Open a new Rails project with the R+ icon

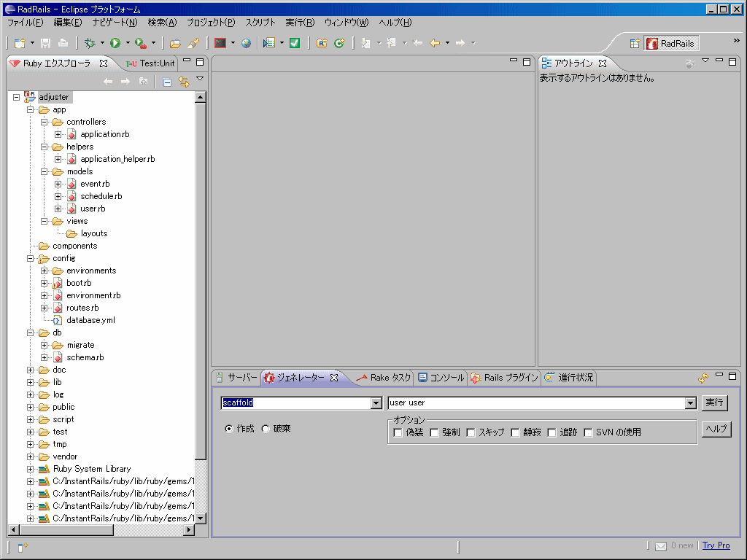(321, 43)
